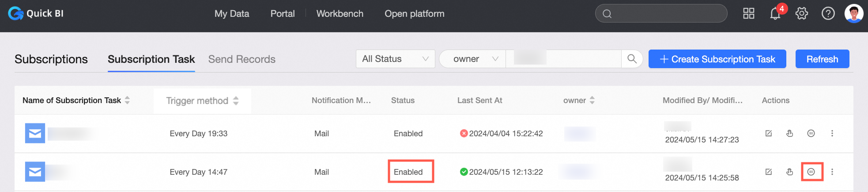This screenshot has height=192, width=868.
Task: Expand the All Status dropdown
Action: 396,59
